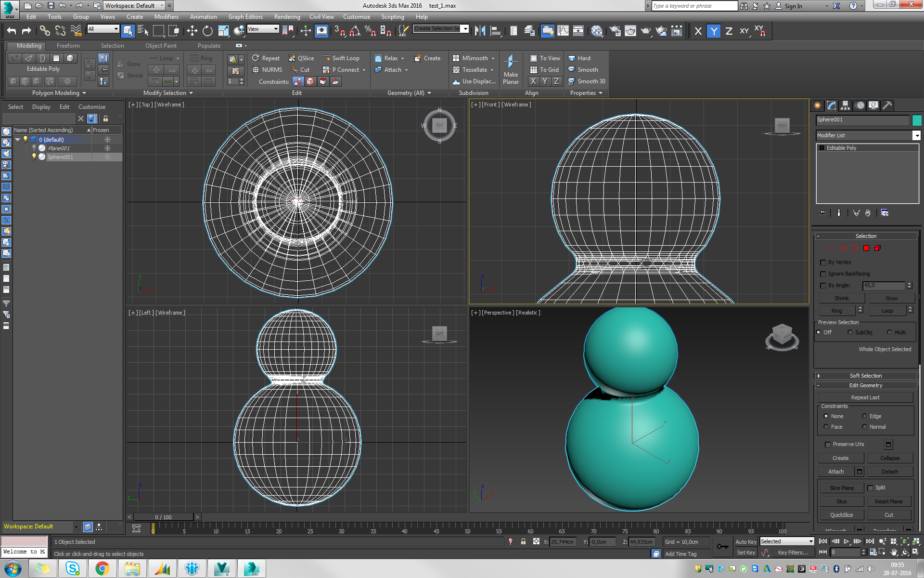Click the Swift Loop ribbon tool
Image resolution: width=924 pixels, height=578 pixels.
(341, 58)
